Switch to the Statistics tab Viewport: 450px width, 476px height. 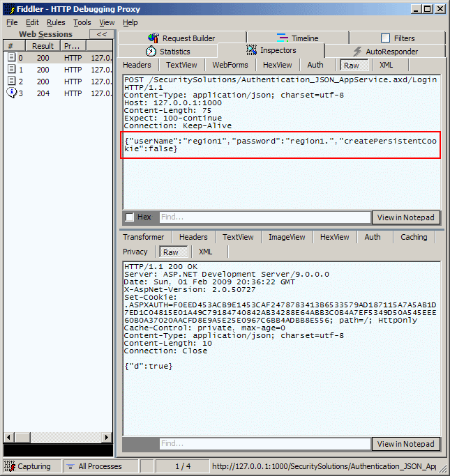point(167,52)
